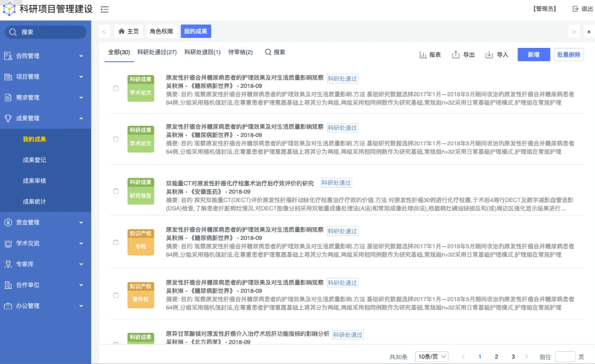This screenshot has height=364, width=595.
Task: Expand the 需求管理 menu chevron
Action: point(81,97)
